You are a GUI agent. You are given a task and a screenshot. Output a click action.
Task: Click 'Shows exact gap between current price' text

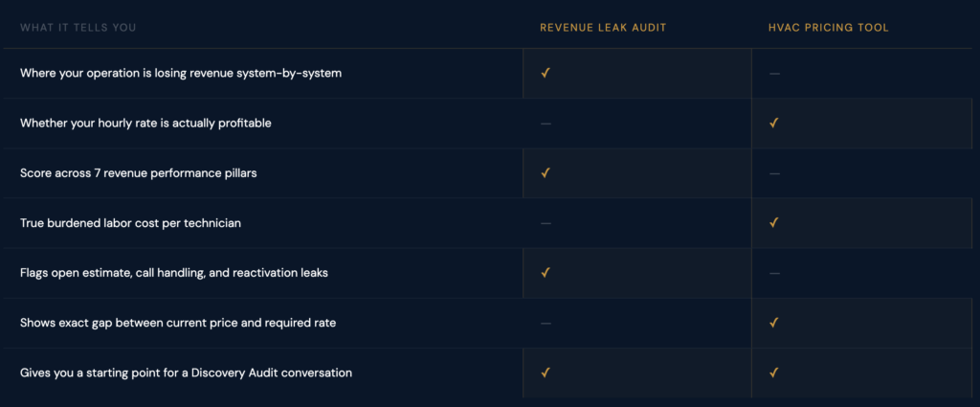(x=178, y=323)
